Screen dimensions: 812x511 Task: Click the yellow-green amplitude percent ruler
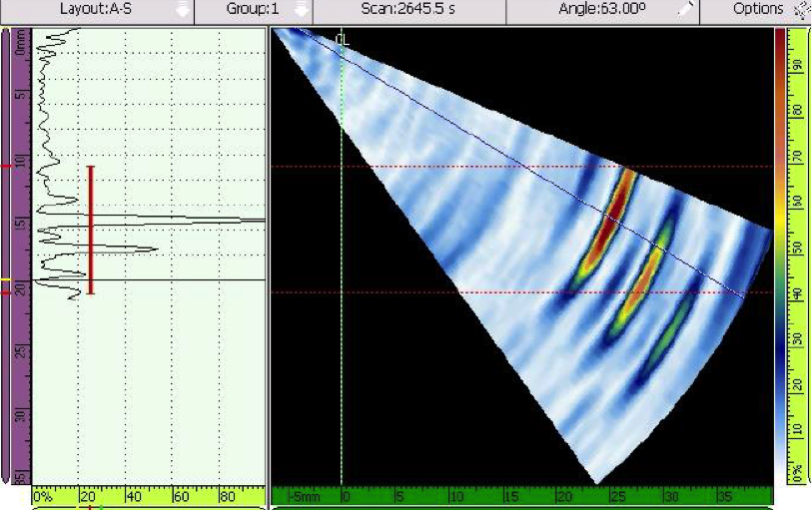coord(150,495)
